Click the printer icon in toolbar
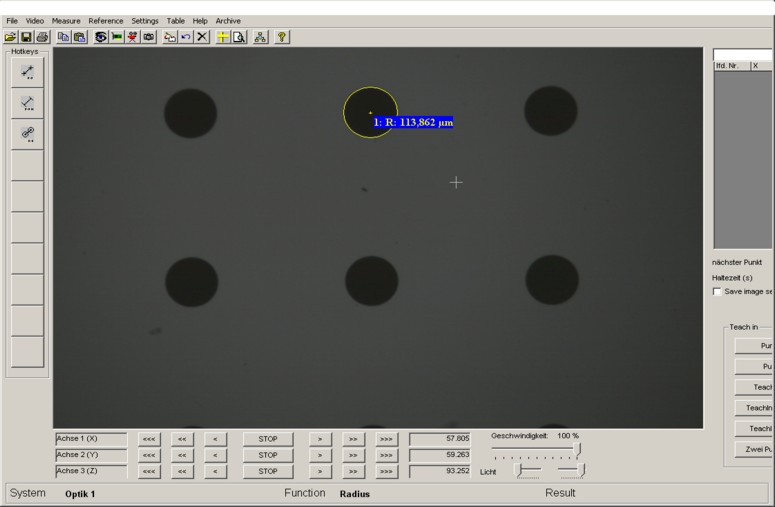This screenshot has height=507, width=775. 41,37
